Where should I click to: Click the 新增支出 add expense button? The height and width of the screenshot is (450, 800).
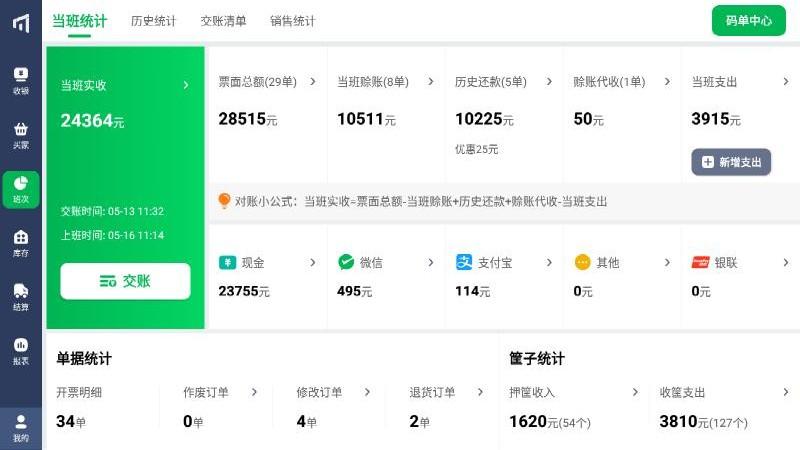pyautogui.click(x=731, y=162)
